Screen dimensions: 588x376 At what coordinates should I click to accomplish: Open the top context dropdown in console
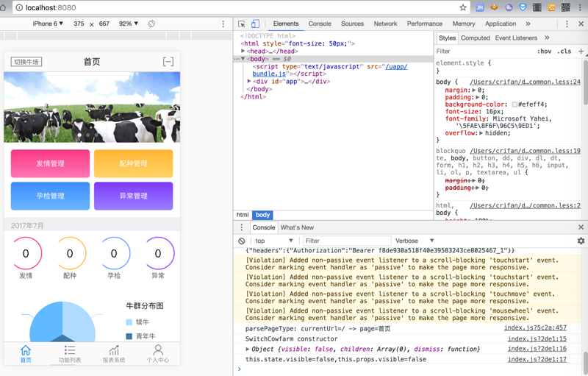[273, 241]
